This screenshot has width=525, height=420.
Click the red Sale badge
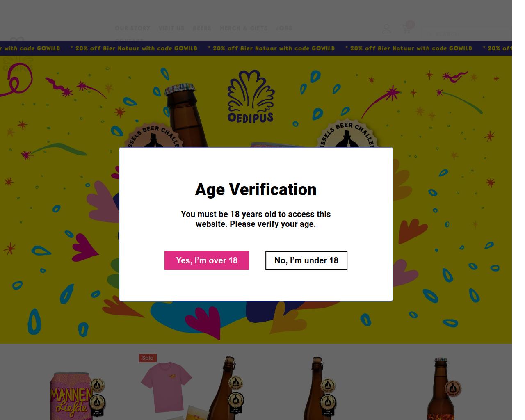[148, 358]
